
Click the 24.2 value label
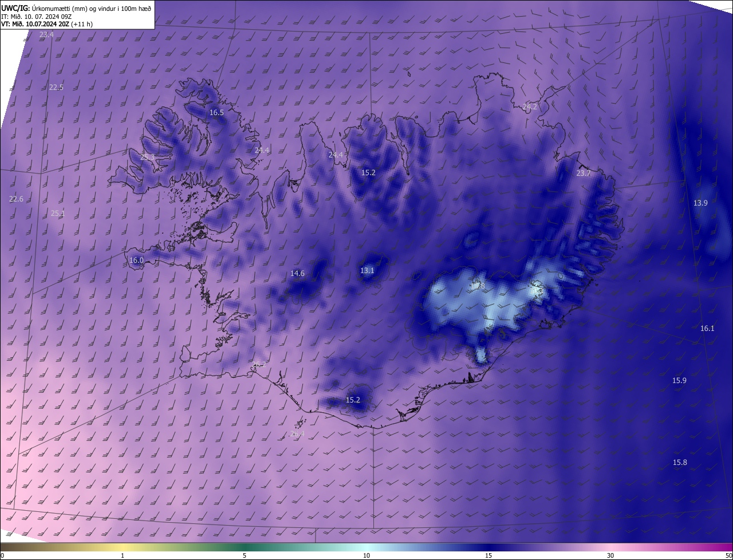click(x=530, y=107)
